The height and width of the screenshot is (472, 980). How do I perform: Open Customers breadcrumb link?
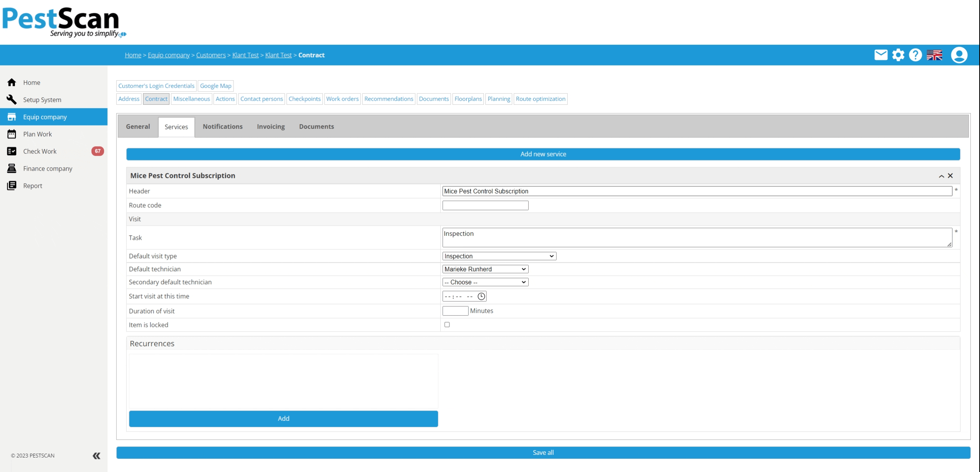[211, 55]
